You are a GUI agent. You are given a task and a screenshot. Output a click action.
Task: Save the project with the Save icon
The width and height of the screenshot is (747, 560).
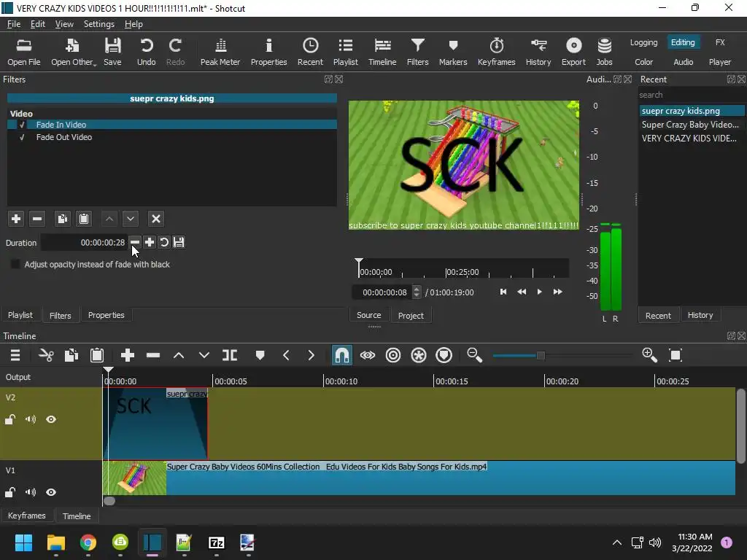coord(112,52)
